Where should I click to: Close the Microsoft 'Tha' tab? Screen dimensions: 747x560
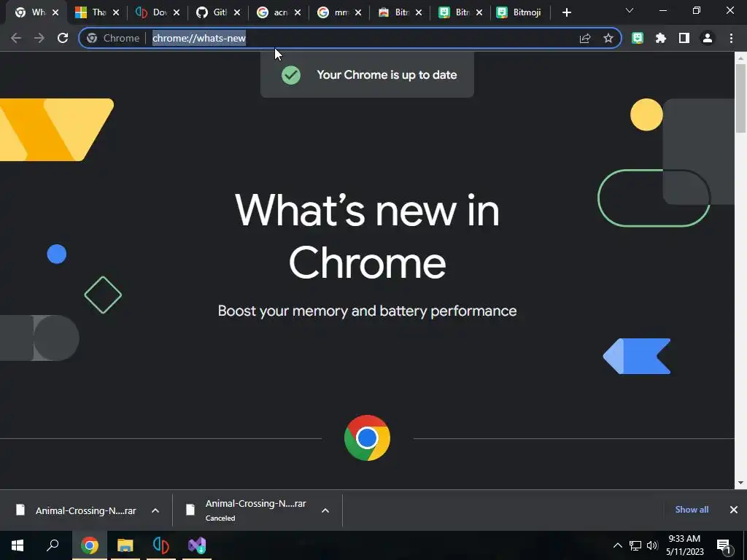pyautogui.click(x=116, y=13)
